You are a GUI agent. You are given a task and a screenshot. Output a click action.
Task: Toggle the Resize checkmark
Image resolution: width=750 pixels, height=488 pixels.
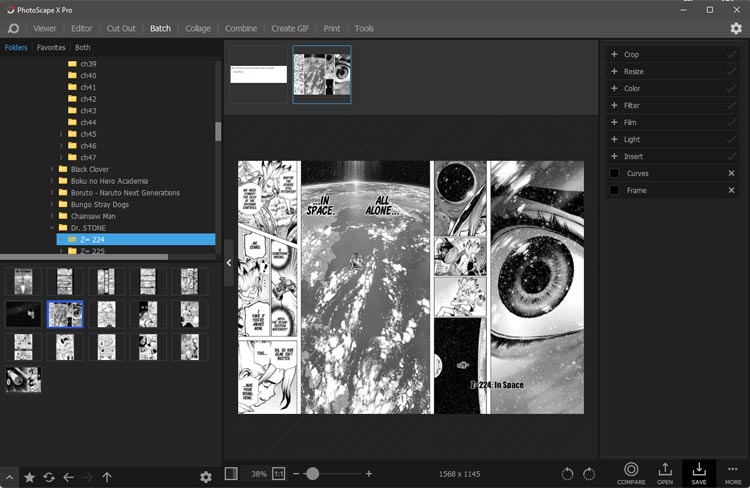tap(731, 71)
